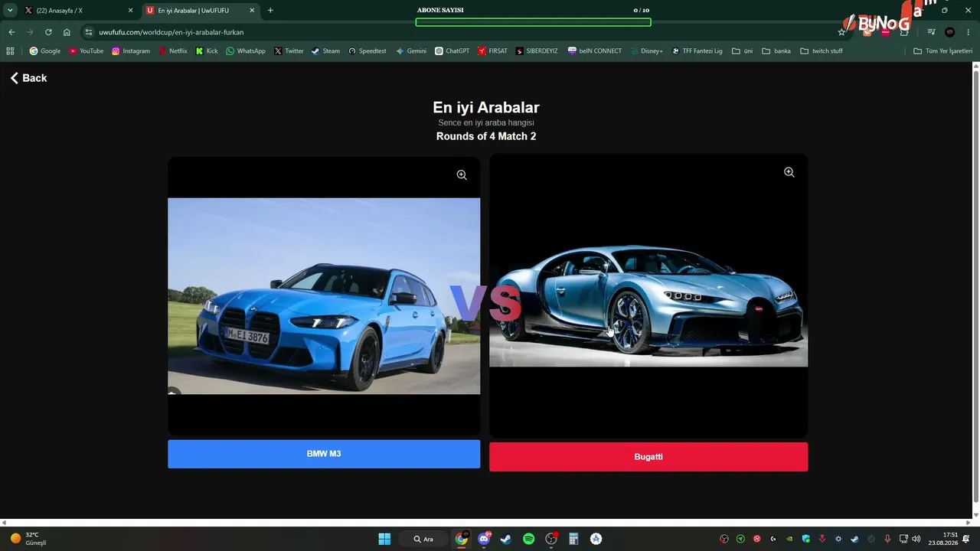980x551 pixels.
Task: Open the weather widget showing 32°C
Action: (28, 539)
